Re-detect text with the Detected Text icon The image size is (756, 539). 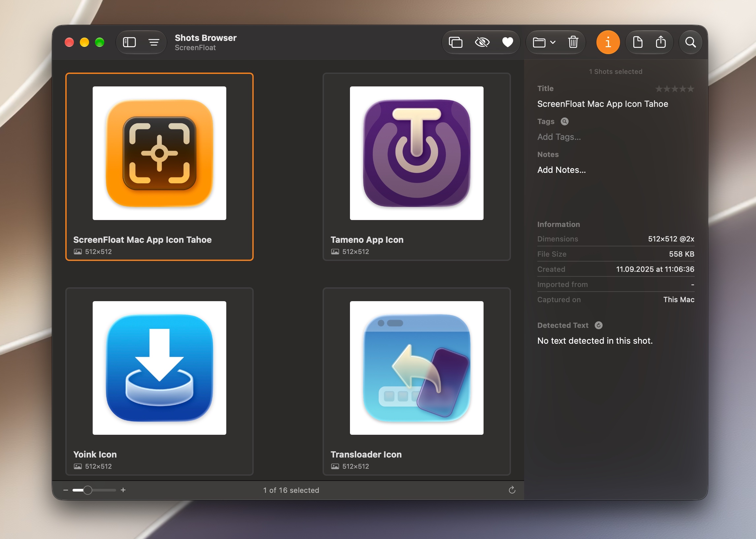(598, 325)
